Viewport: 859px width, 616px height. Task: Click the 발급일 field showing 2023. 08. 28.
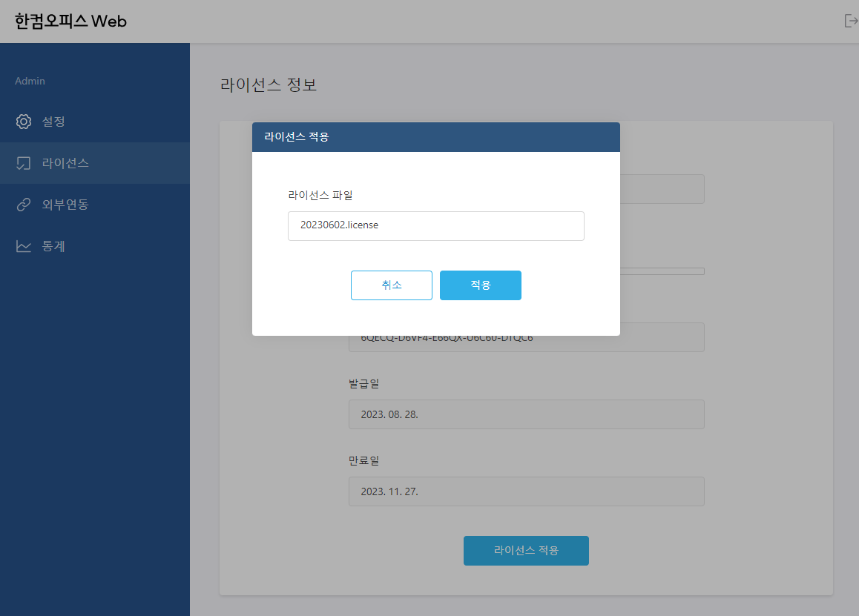(526, 414)
